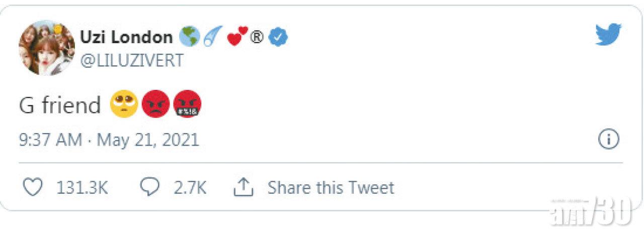Click the 131.3K likes count

pyautogui.click(x=82, y=188)
